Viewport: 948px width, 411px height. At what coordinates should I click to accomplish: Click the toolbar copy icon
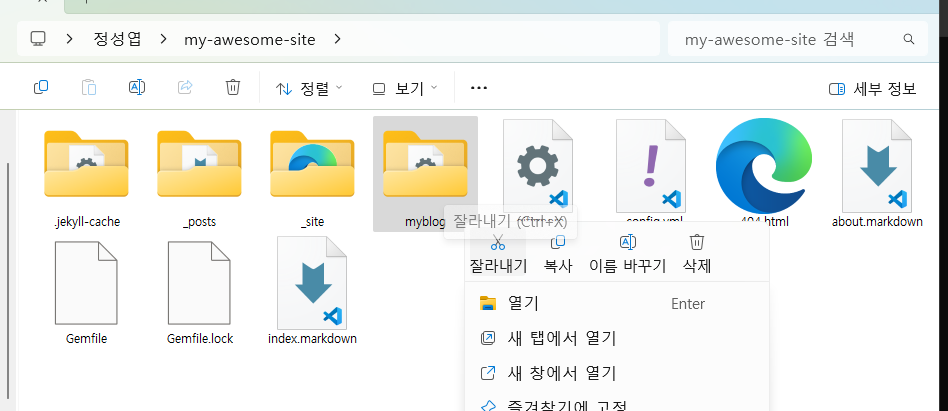(41, 88)
